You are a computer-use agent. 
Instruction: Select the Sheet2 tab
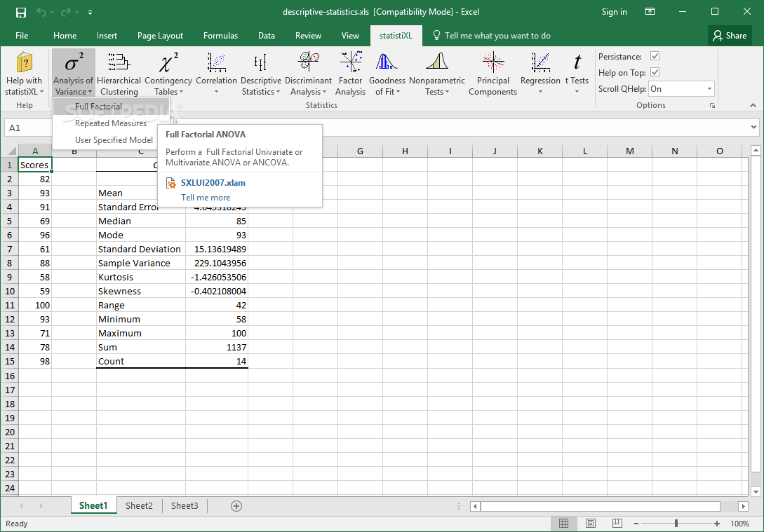pos(139,506)
